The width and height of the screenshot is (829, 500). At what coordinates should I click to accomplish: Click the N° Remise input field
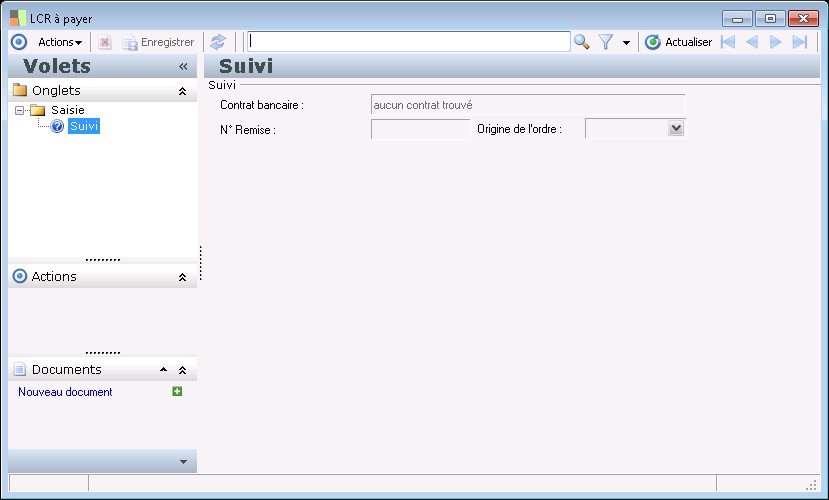click(421, 129)
